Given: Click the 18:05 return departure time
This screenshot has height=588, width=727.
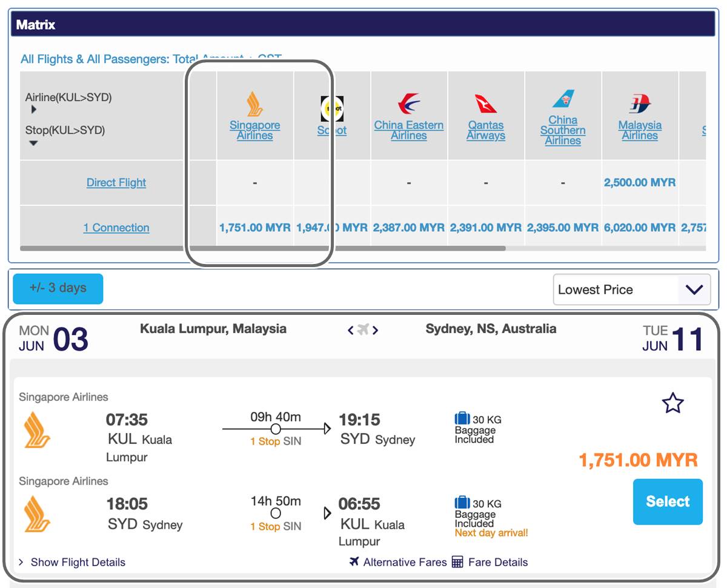Looking at the screenshot, I should 127,504.
